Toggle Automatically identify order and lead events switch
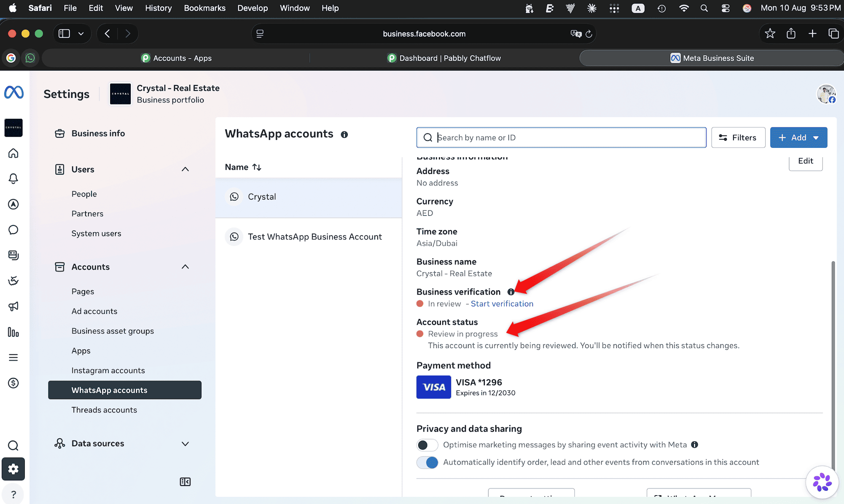The width and height of the screenshot is (844, 504). 427,462
